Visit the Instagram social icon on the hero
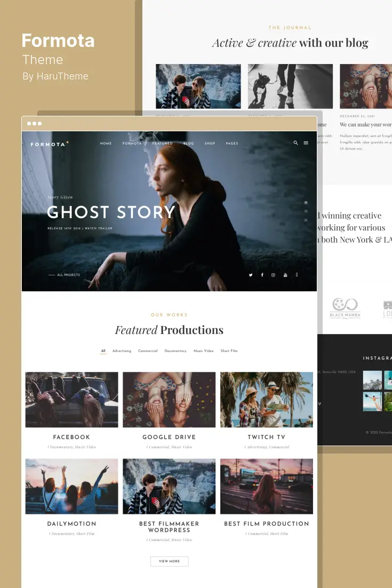Viewport: 392px width, 588px height. (273, 275)
